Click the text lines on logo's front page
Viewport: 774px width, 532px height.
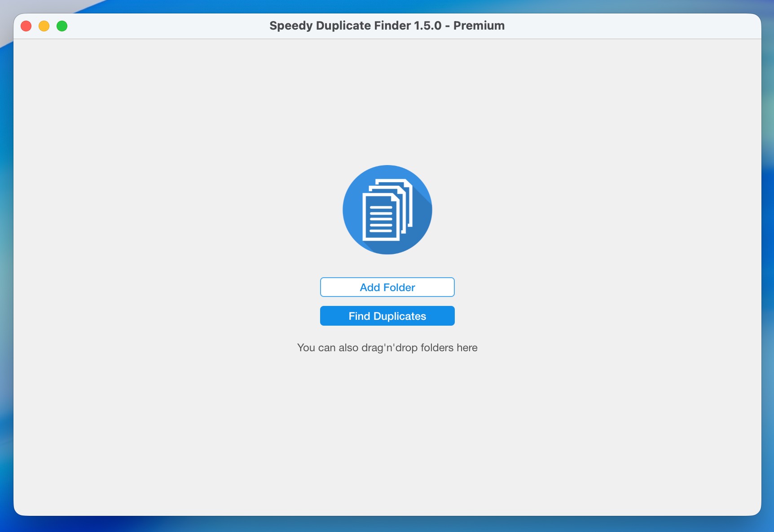pos(381,219)
